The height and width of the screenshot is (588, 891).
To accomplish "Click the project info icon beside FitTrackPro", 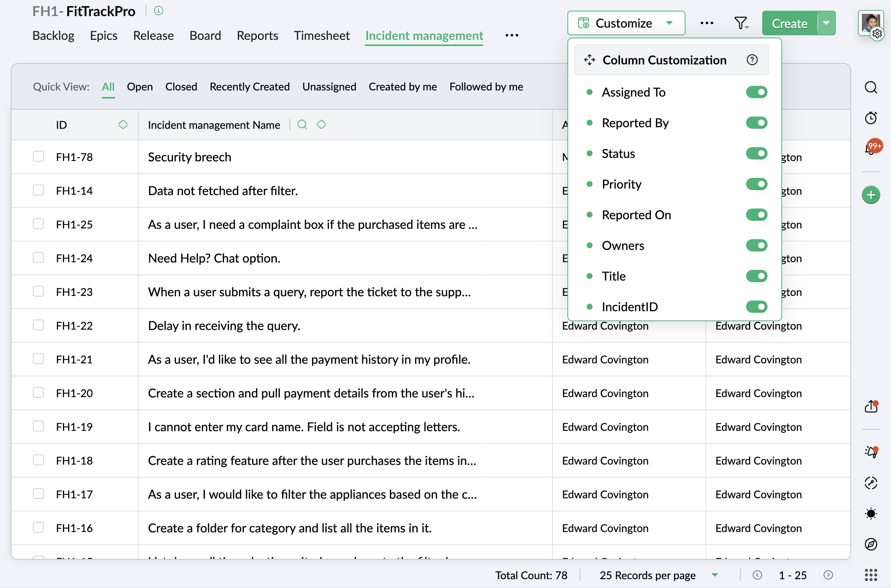I will pos(158,11).
